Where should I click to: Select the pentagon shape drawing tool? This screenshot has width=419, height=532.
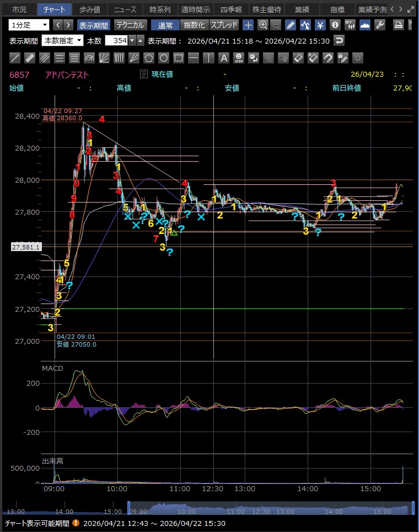coord(149,57)
